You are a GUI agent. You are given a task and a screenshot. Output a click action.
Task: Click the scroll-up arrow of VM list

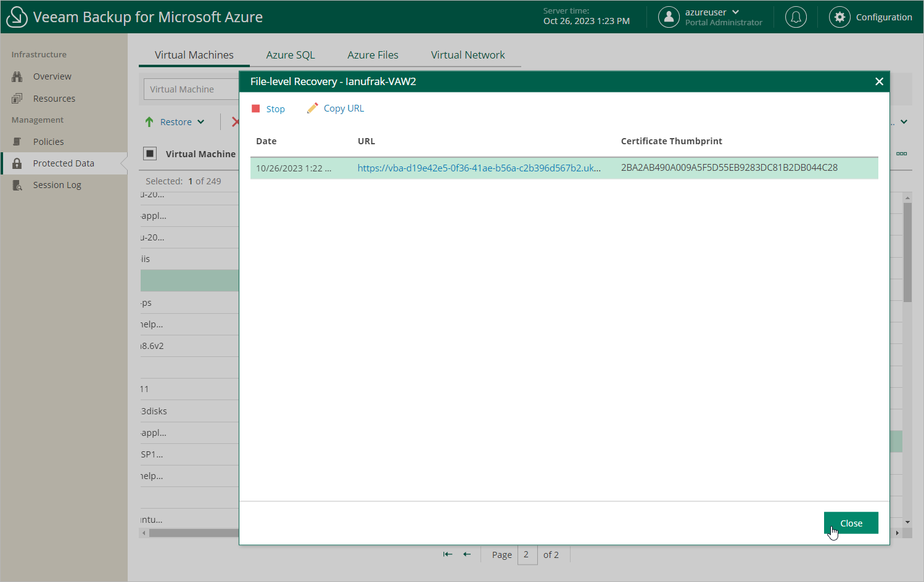[x=907, y=197]
